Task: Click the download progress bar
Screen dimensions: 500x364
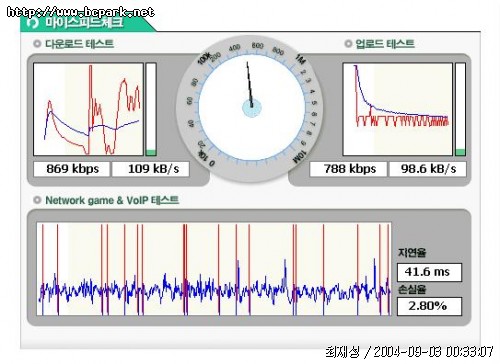Action: 151,109
